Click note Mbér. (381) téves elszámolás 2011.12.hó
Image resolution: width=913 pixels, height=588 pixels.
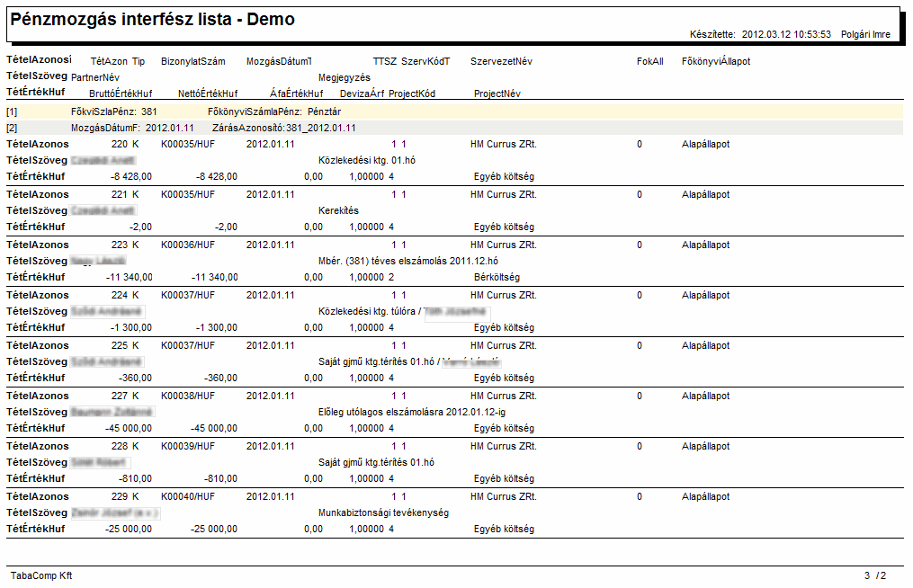[408, 261]
